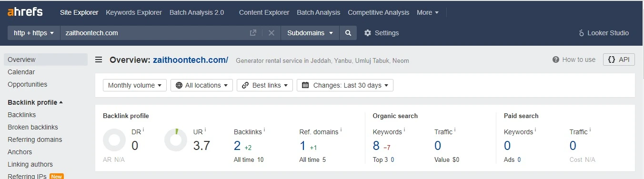Click organic Keywords count 8

pyautogui.click(x=376, y=145)
